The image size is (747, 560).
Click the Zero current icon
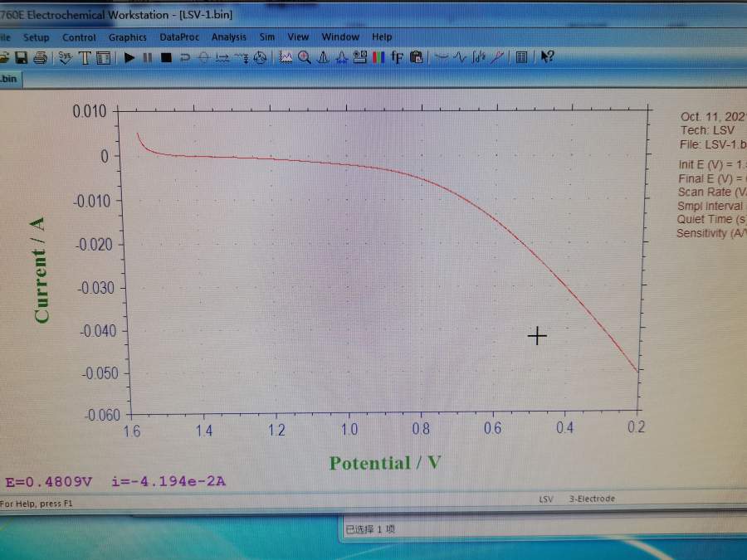[x=203, y=58]
